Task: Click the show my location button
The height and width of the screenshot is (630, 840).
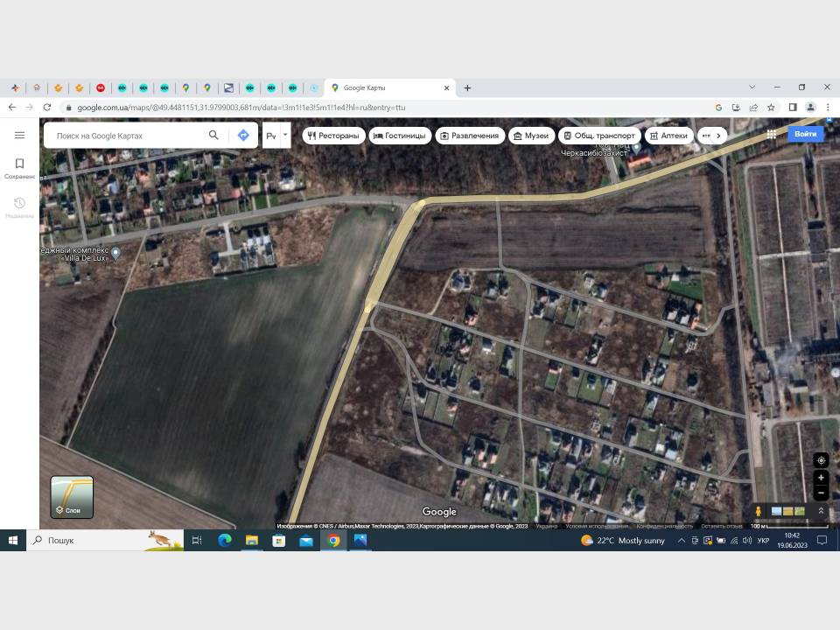Action: pyautogui.click(x=821, y=460)
